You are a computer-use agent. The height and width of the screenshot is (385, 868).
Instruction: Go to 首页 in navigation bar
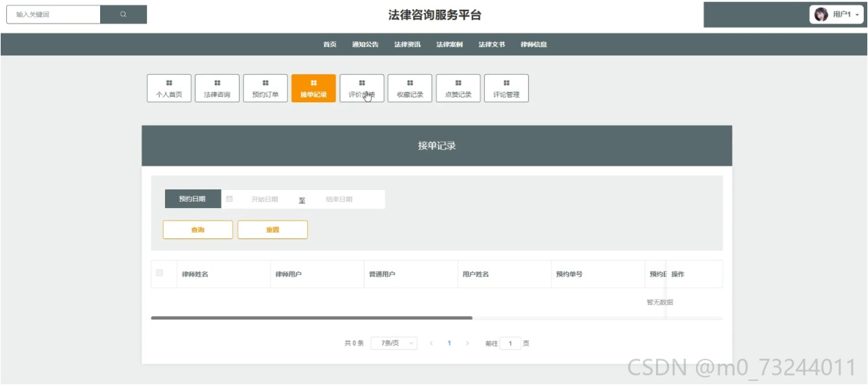click(330, 44)
